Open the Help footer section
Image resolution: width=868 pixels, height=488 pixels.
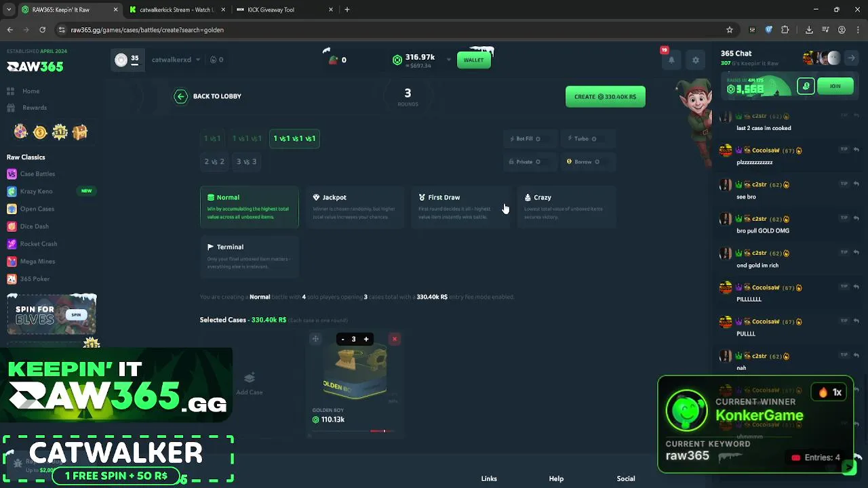coord(556,479)
